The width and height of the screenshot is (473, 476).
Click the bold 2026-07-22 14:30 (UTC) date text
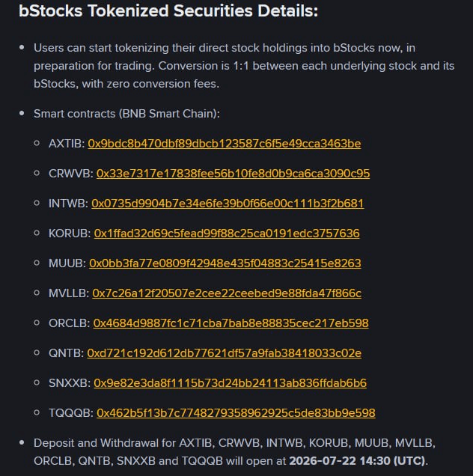[x=357, y=461]
